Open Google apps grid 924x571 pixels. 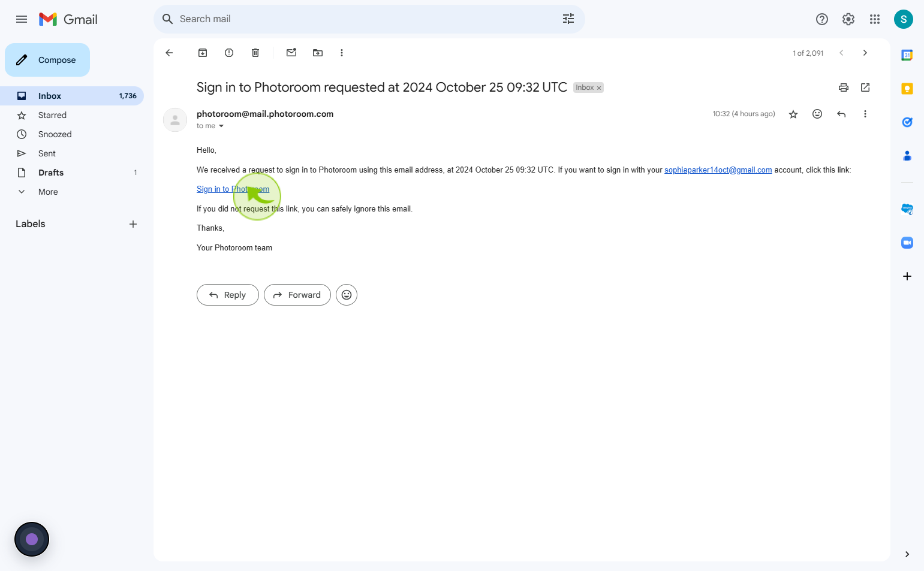(x=875, y=19)
